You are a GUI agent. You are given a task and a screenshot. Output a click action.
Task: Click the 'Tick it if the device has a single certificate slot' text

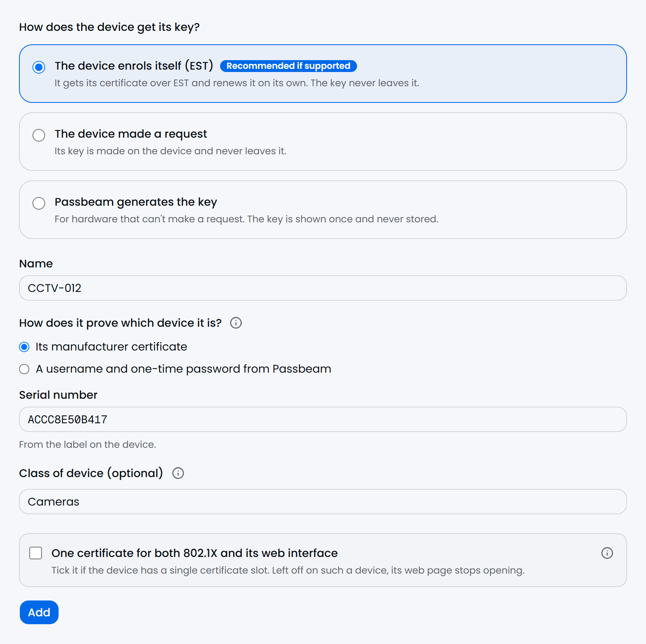coord(288,570)
